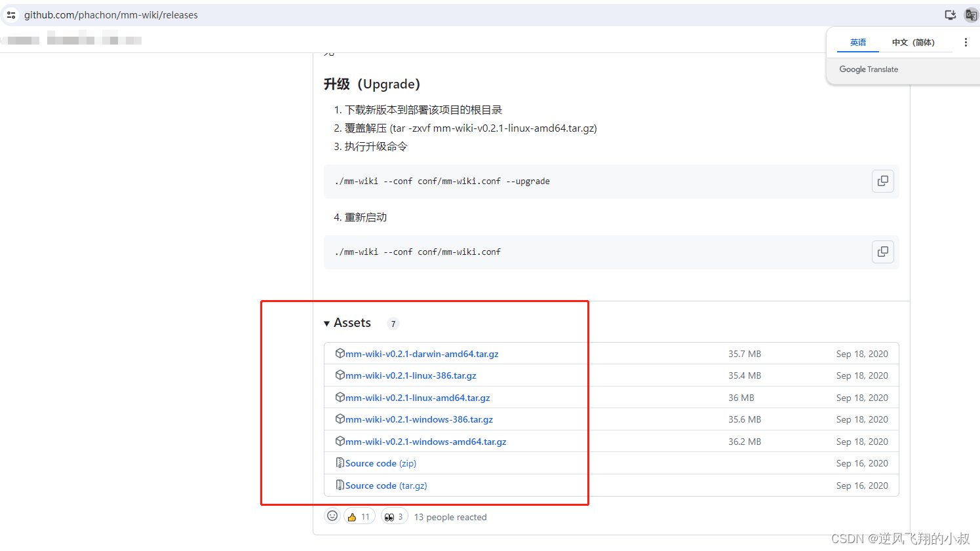The height and width of the screenshot is (551, 980).
Task: Download Source code (zip)
Action: [x=381, y=463]
